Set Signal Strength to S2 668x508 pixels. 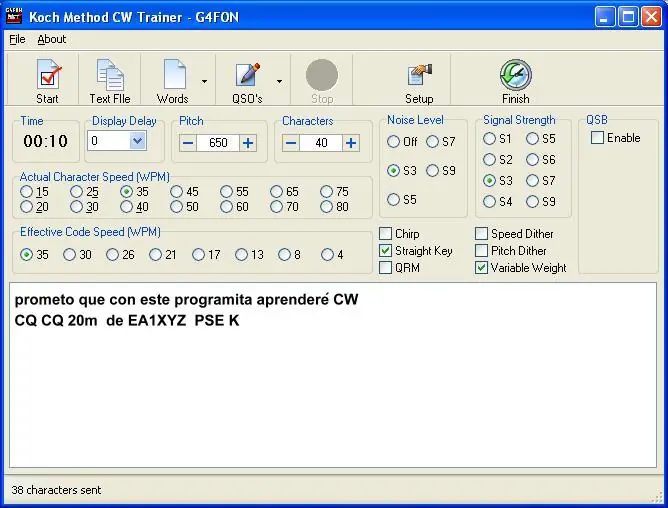click(x=489, y=159)
